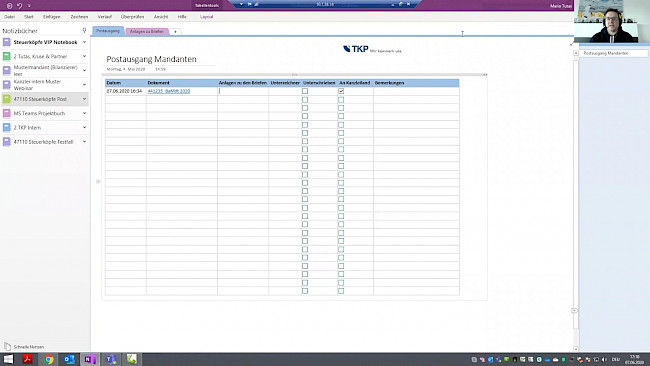Expand the 2 Tutas, Kruse & Partner chevron
The image size is (650, 366).
pyautogui.click(x=84, y=56)
